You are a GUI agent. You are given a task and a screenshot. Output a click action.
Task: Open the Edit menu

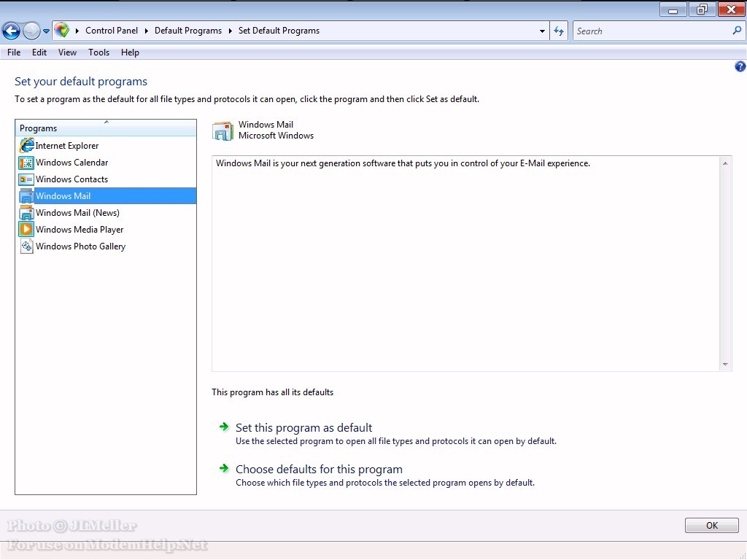tap(39, 52)
